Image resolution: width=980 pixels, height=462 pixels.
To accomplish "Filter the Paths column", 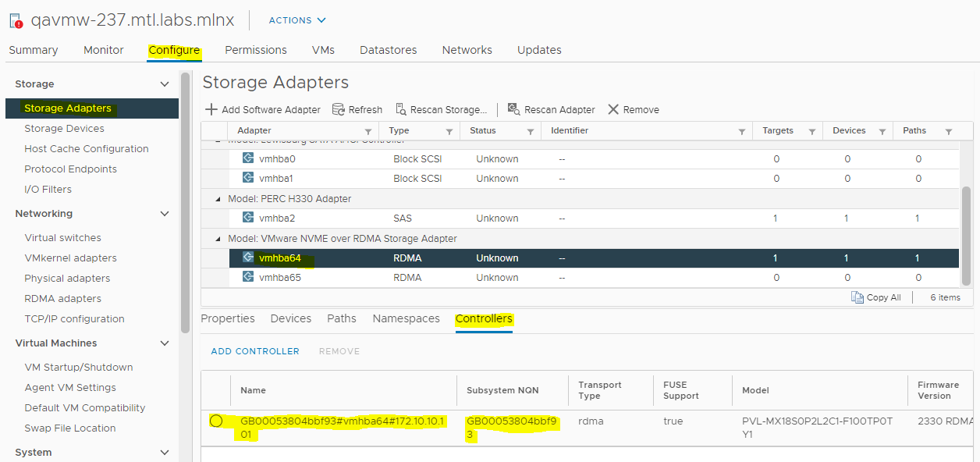I will (x=949, y=131).
